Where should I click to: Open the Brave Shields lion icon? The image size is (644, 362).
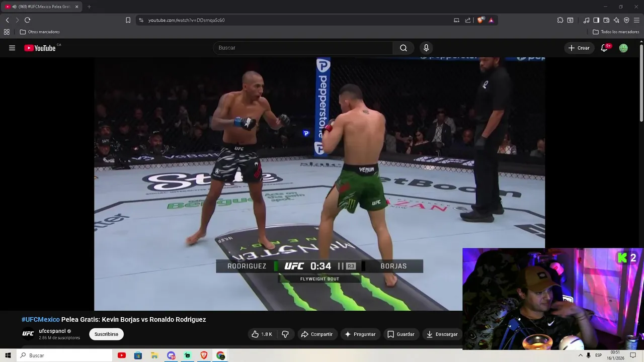480,20
